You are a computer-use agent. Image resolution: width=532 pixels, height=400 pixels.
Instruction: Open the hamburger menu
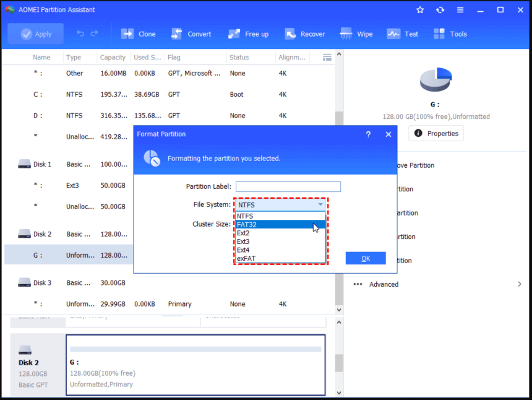(459, 9)
